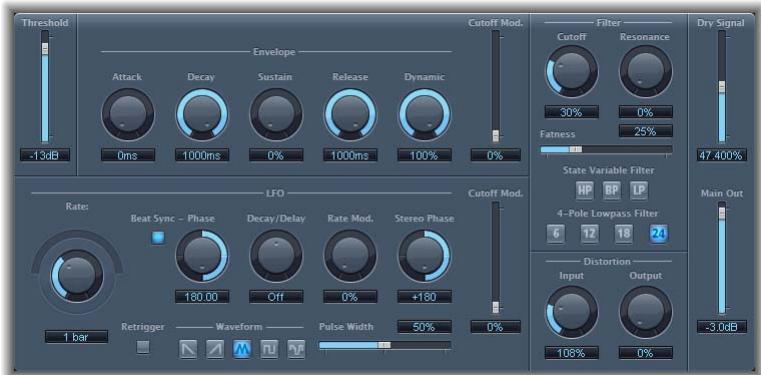Click the Dry Signal slider handle
The width and height of the screenshot is (761, 375).
pos(722,87)
